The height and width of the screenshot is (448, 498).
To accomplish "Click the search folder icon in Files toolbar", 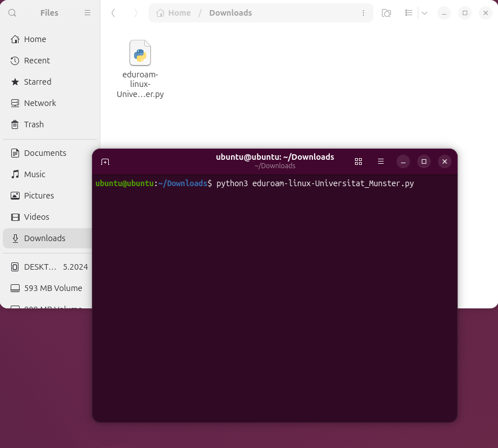I will click(386, 13).
